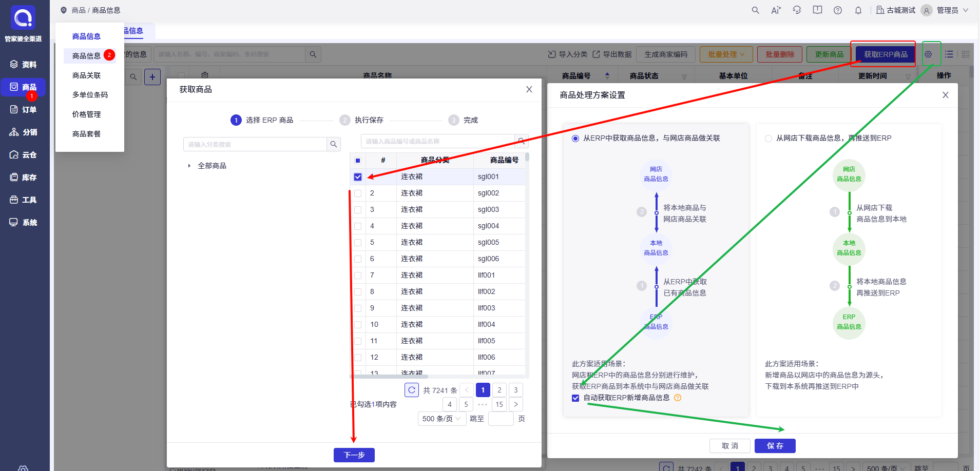
Task: Click the 下一步 button
Action: coord(354,455)
